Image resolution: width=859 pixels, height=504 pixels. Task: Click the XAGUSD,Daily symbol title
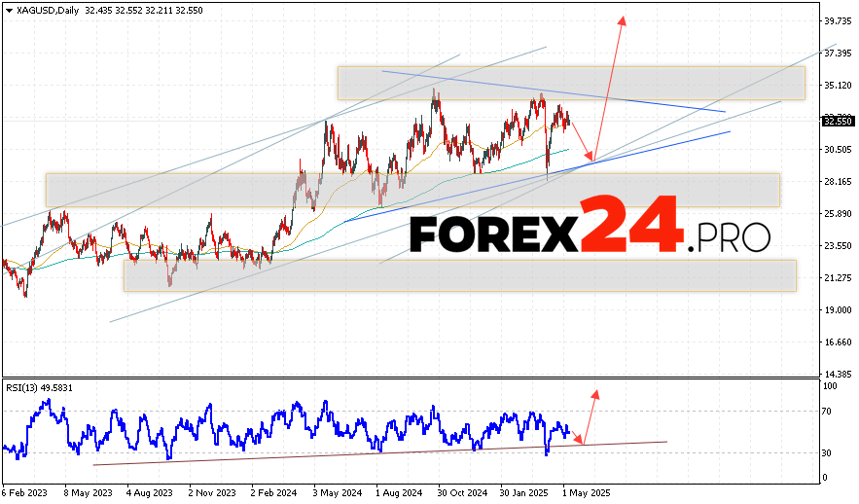[x=48, y=11]
